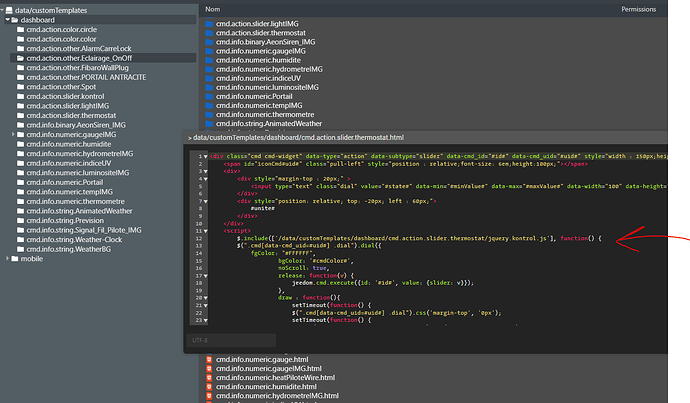Click HTML file icon of cmd.info.numeric.hydrometreIMG.html
The image size is (690, 403).
click(209, 396)
